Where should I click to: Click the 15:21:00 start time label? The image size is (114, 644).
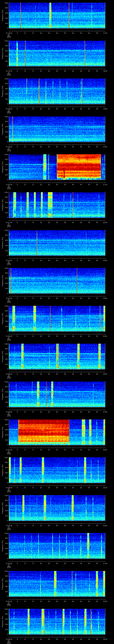tap(9, 223)
